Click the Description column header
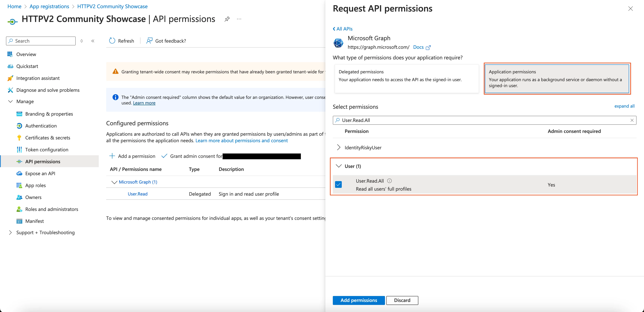Viewport: 644px width, 312px height. pos(231,169)
